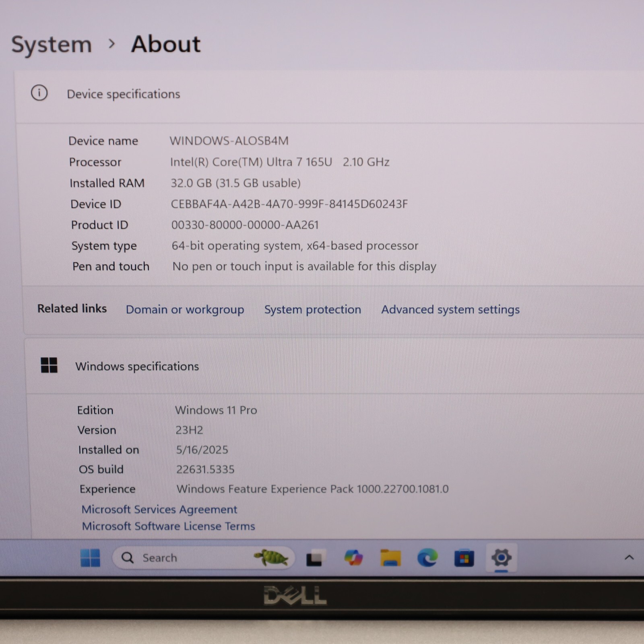Click the Experience label
The width and height of the screenshot is (644, 644).
(107, 489)
